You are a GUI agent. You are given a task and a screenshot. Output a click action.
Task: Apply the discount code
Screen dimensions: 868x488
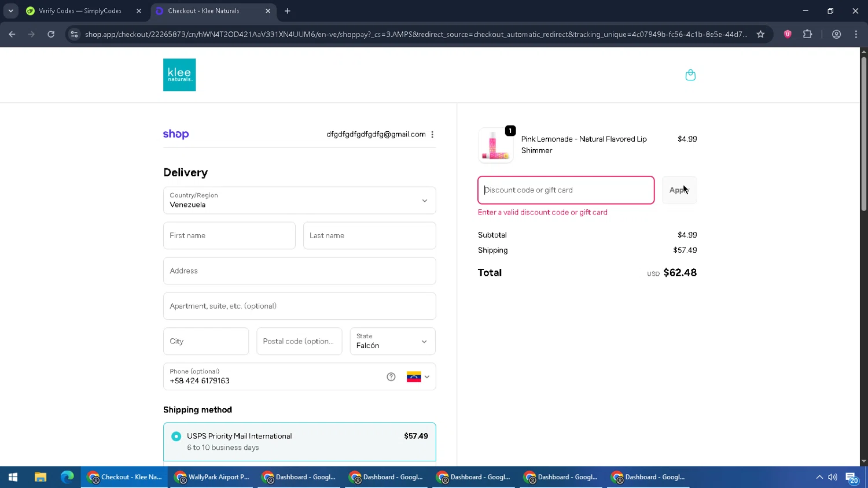(x=679, y=190)
